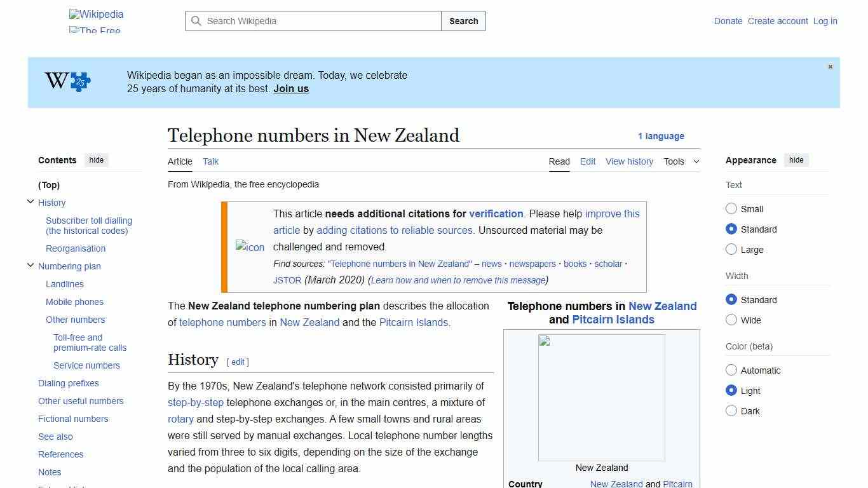The height and width of the screenshot is (488, 868).
Task: Click the Wikipedia 25th anniversary puzzle logo
Action: pyautogui.click(x=67, y=81)
